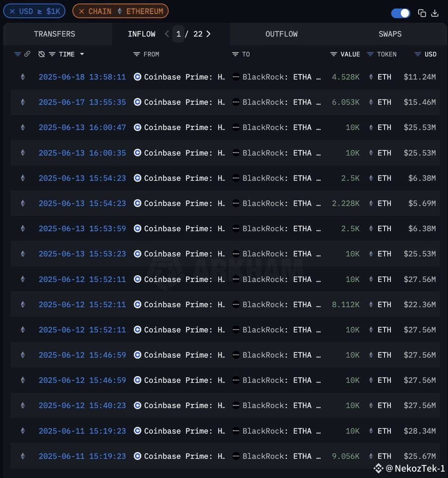Click Ethereum chain icon in 13:58:11 row

click(23, 77)
